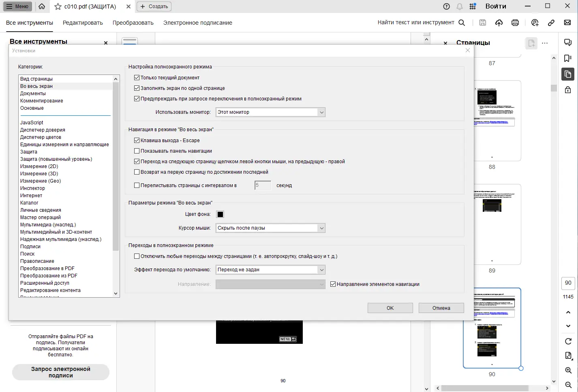Open the Меню menu

tap(17, 6)
